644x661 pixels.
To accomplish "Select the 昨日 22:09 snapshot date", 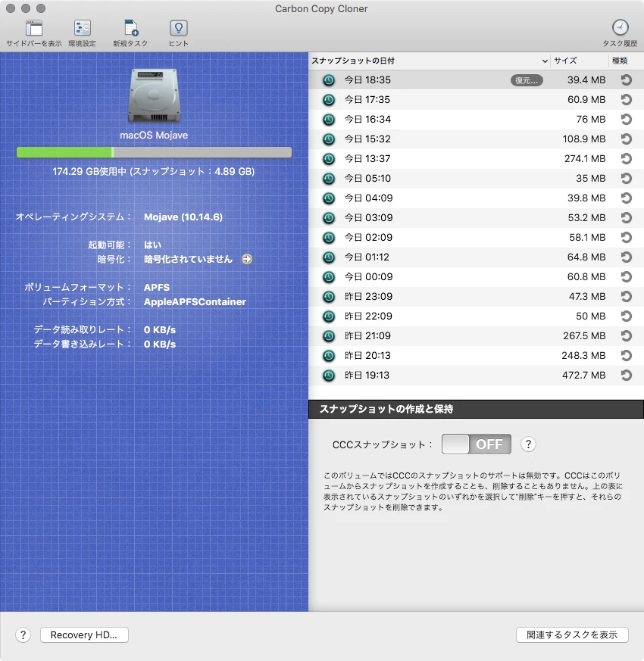I will coord(369,316).
